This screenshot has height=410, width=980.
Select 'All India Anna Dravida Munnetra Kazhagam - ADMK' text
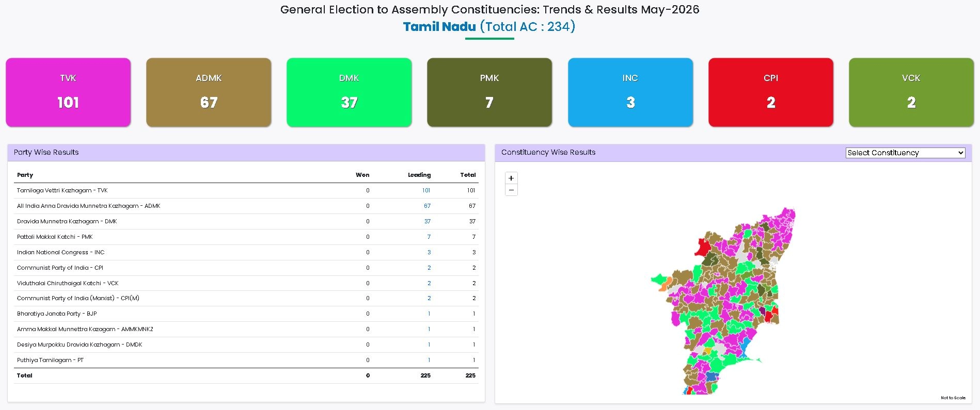click(x=88, y=206)
